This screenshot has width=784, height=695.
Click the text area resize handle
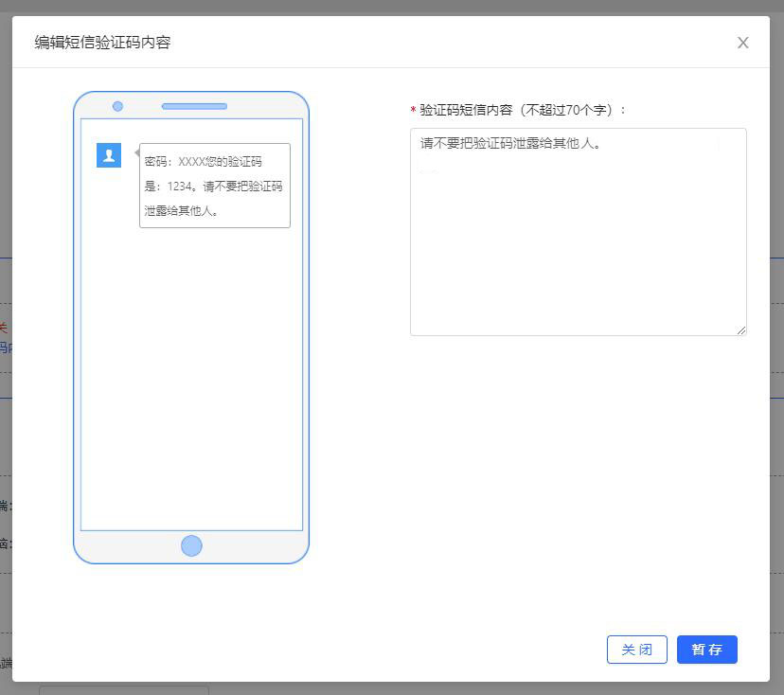pos(741,330)
